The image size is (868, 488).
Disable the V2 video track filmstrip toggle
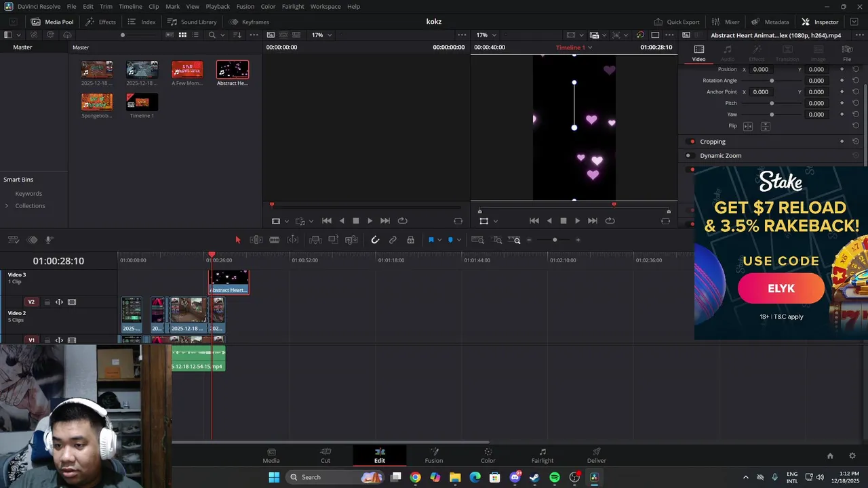pos(72,302)
